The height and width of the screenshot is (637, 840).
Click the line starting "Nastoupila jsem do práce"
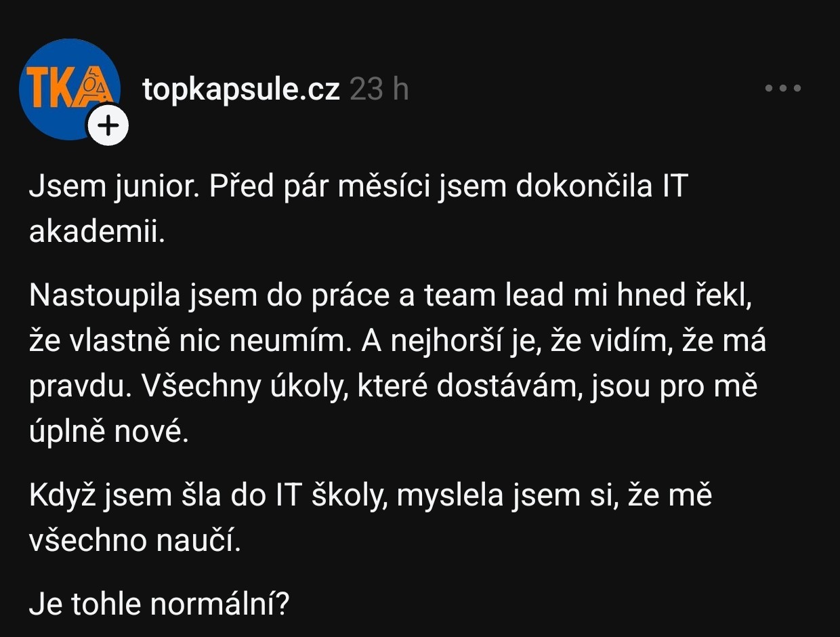click(x=390, y=296)
